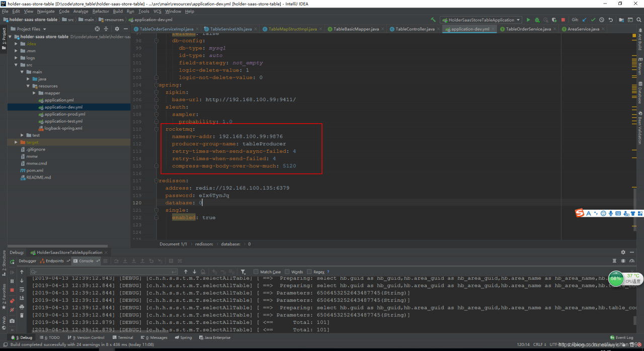
Task: Open the Navigate menu
Action: tap(46, 11)
